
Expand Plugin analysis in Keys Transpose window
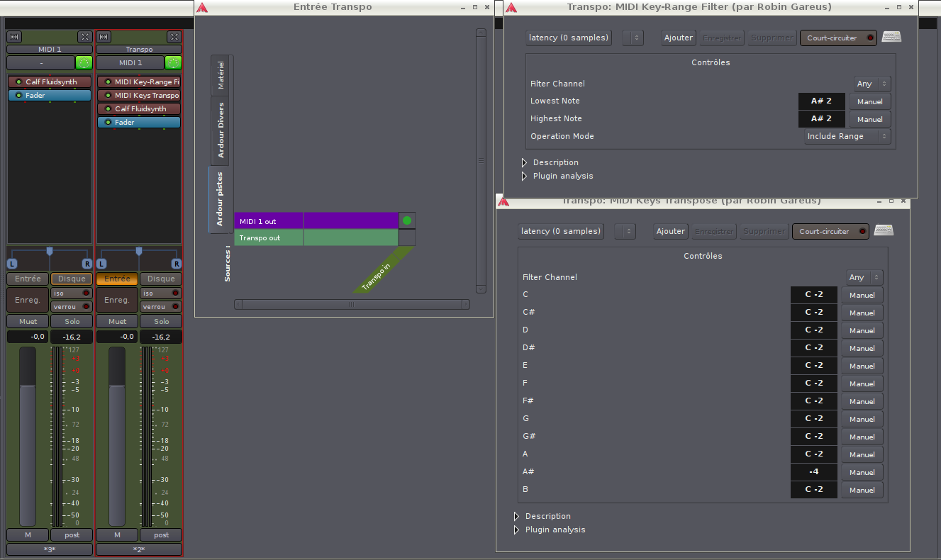pos(517,530)
